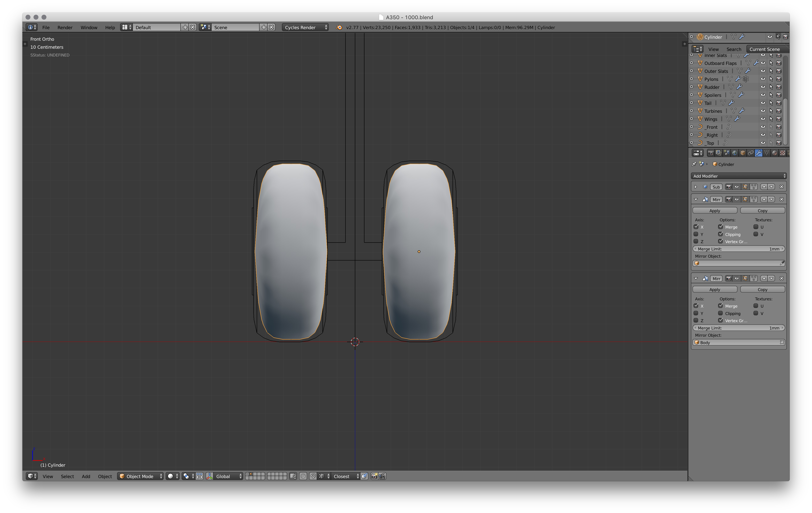Hide Wings object via its eye icon
This screenshot has height=513, width=812.
point(763,119)
